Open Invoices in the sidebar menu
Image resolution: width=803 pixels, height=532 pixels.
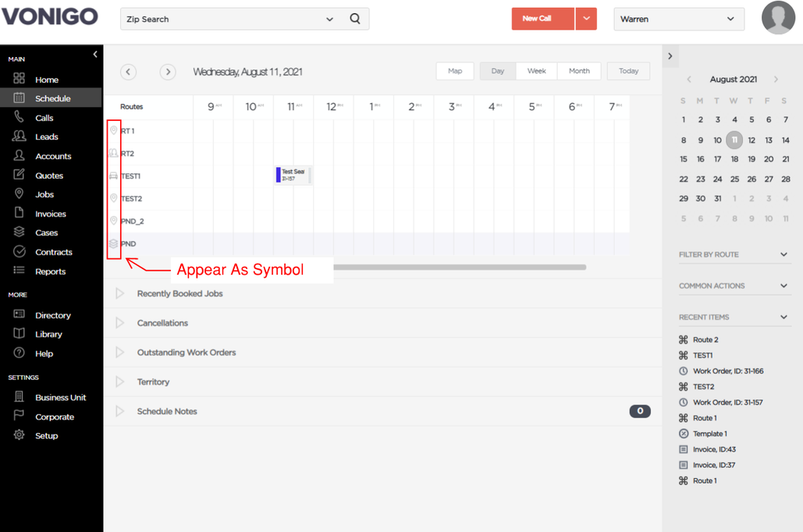(50, 214)
